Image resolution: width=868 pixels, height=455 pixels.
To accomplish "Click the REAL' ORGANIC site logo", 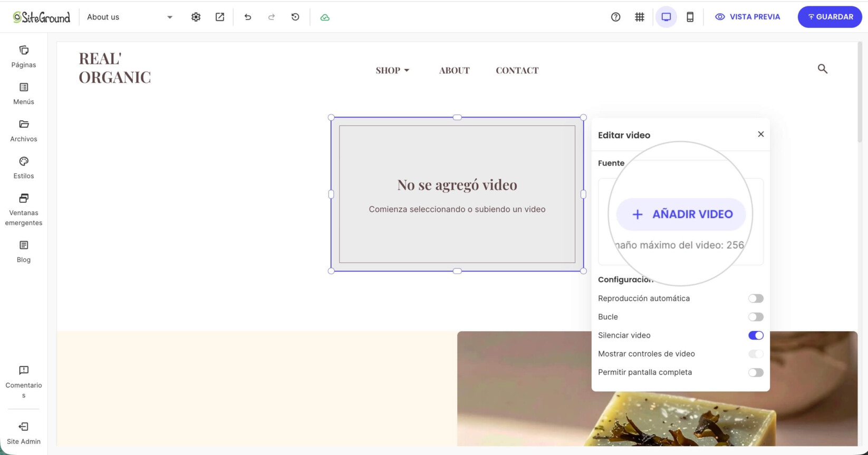I will click(x=115, y=67).
